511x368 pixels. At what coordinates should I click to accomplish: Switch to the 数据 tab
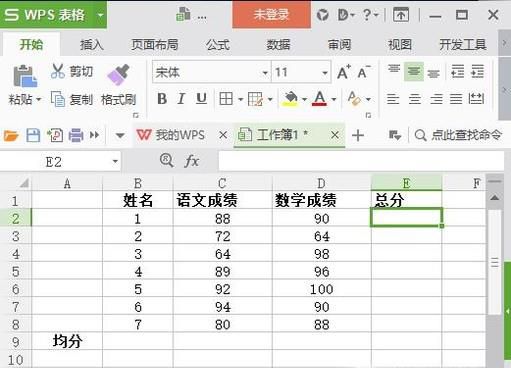point(278,44)
